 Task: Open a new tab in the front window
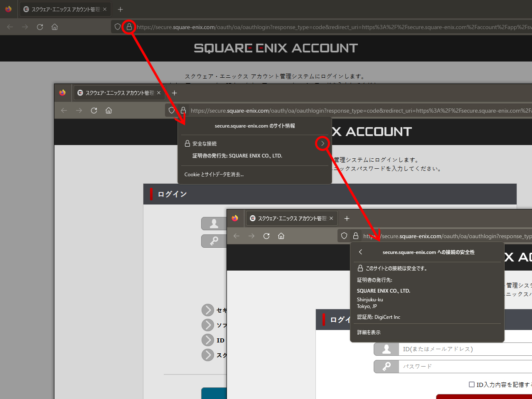point(347,218)
